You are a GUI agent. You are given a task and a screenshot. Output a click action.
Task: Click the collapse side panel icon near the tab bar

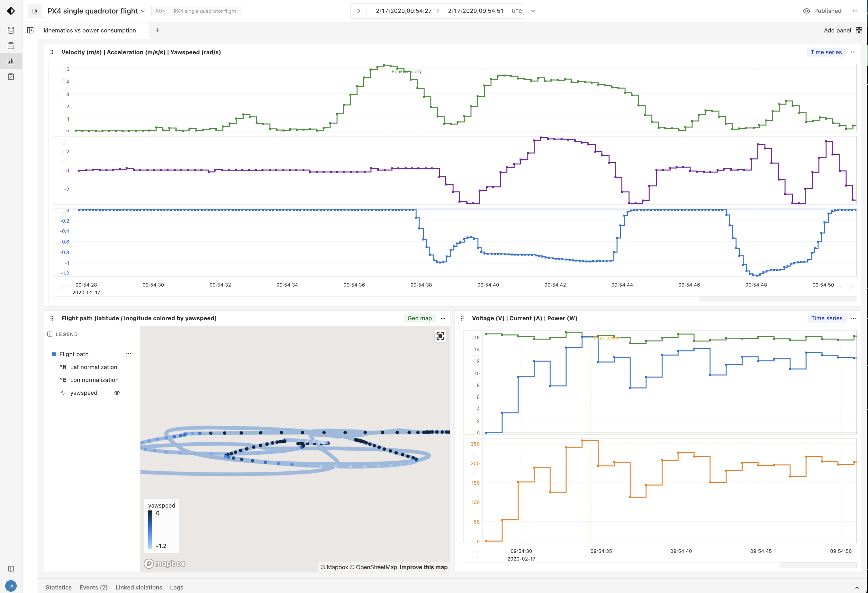pos(30,30)
